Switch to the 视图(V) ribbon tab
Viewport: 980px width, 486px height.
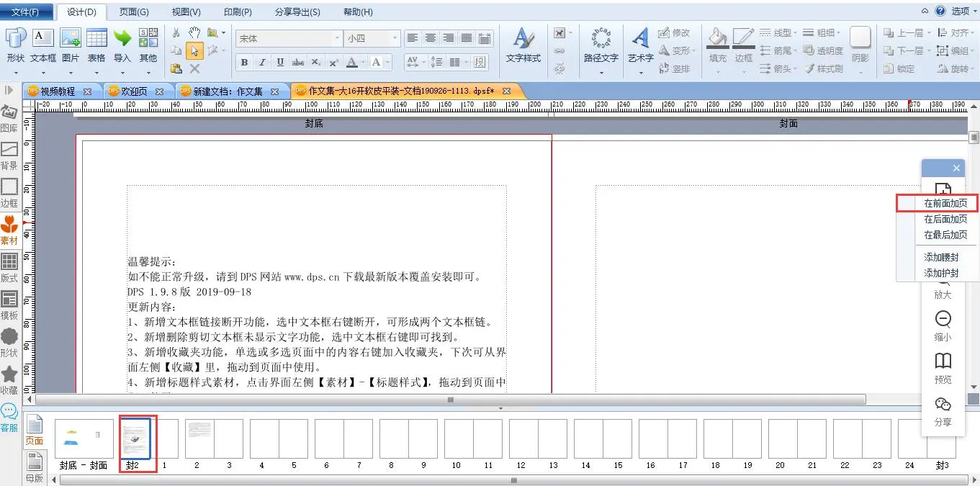tap(186, 12)
